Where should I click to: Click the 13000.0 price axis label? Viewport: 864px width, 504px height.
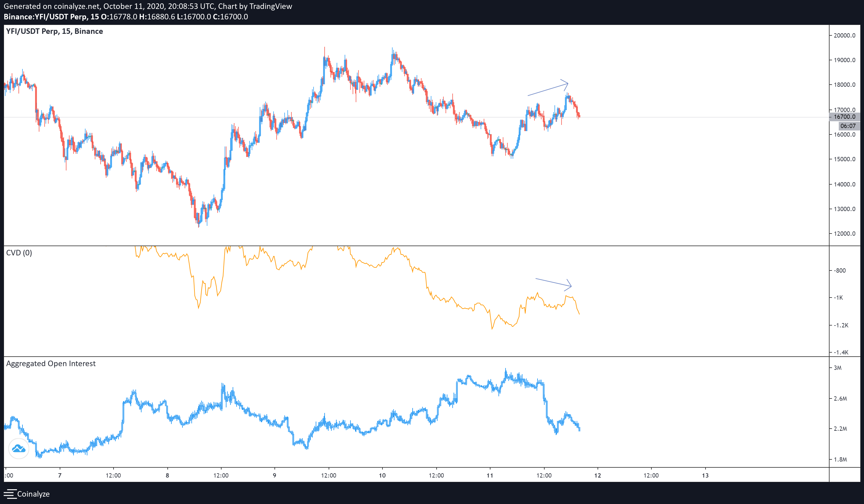844,209
